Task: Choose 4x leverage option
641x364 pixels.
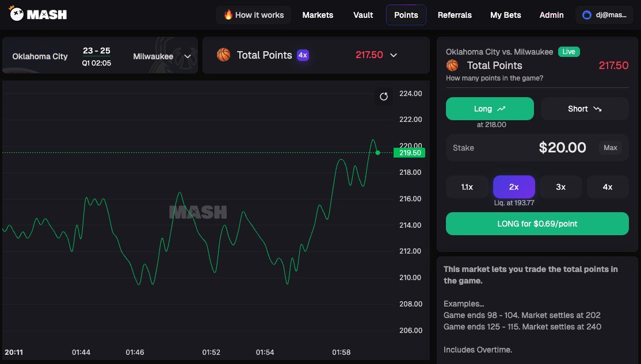Action: tap(608, 187)
